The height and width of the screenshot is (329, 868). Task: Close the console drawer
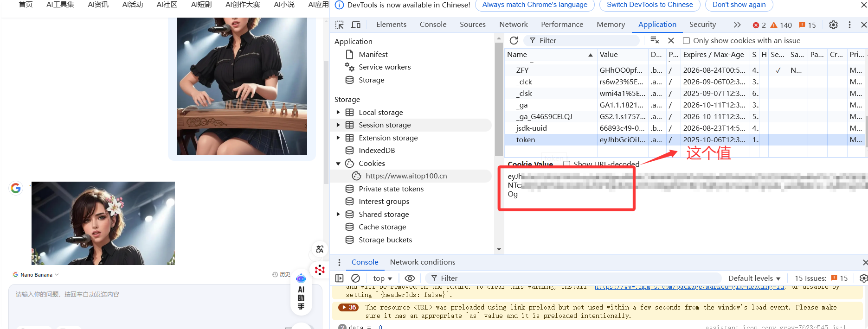point(865,262)
